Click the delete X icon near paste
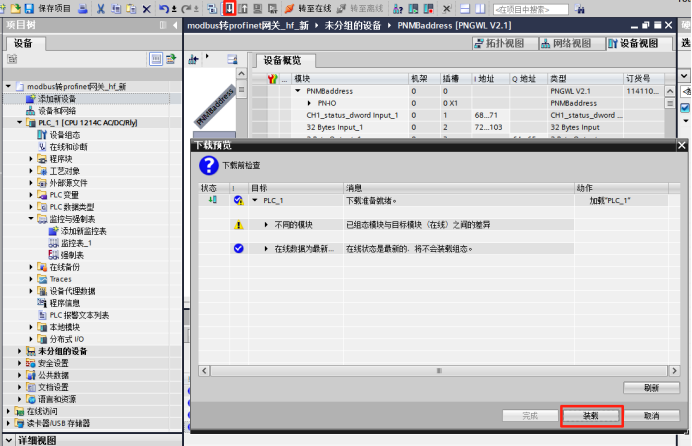692x446 pixels. tap(147, 8)
